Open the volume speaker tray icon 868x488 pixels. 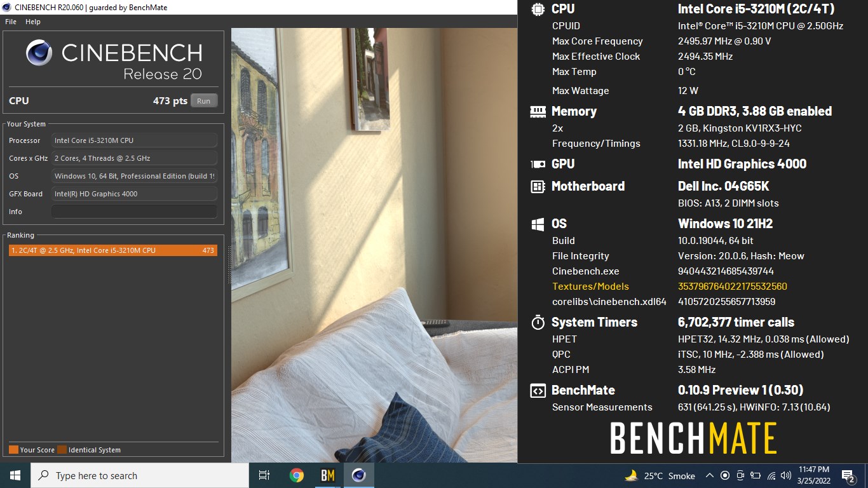(786, 475)
